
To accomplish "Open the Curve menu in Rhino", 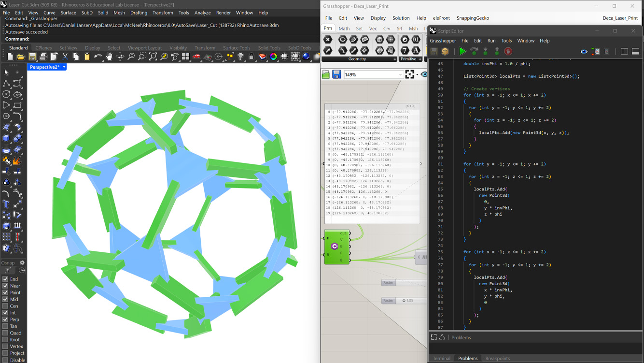I will [x=49, y=13].
